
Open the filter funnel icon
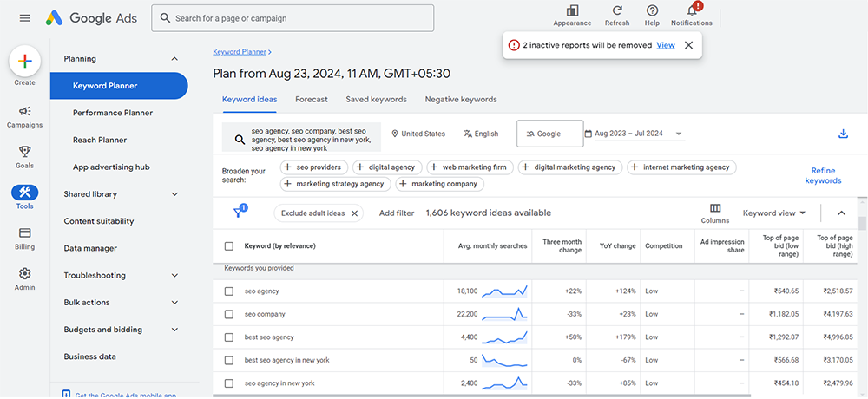240,213
